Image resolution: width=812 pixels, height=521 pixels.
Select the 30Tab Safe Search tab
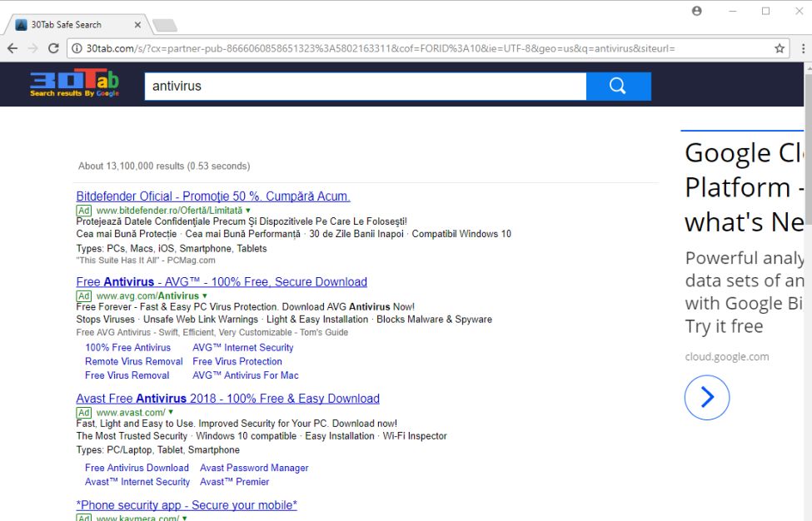(77, 24)
